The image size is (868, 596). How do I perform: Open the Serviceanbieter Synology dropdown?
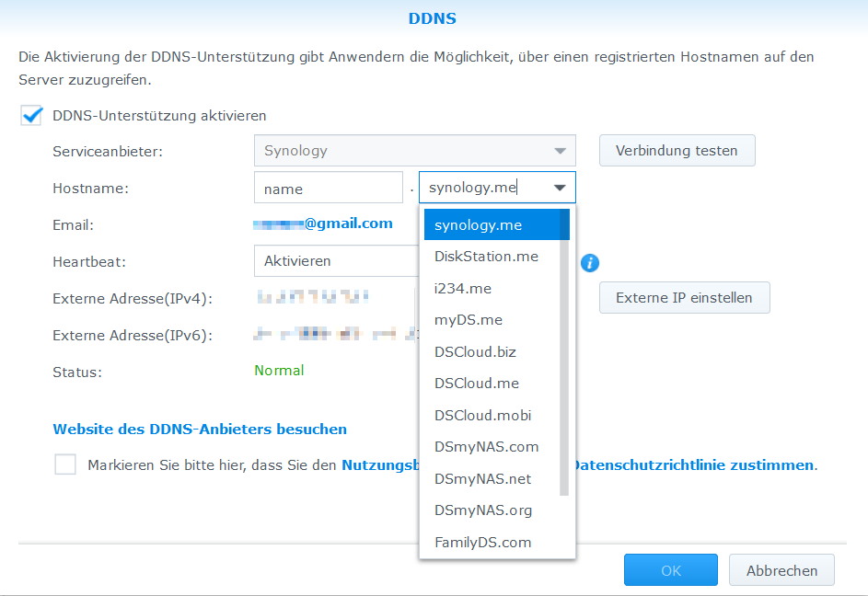tap(414, 151)
